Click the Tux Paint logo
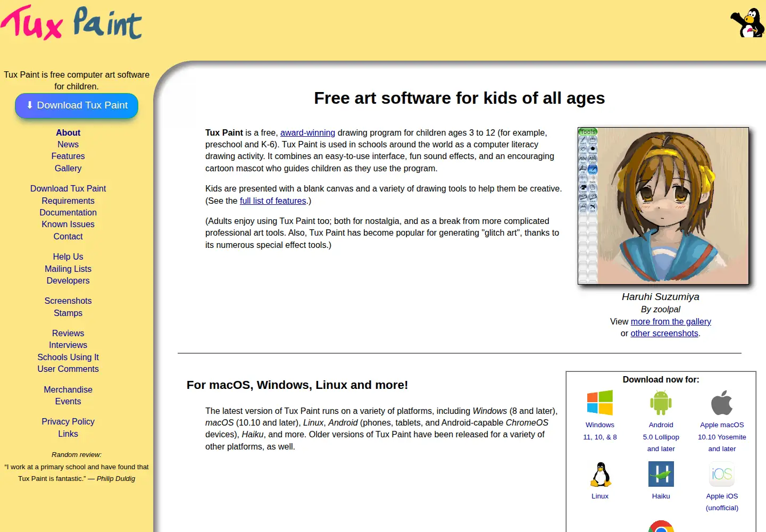This screenshot has width=766, height=532. [71, 23]
